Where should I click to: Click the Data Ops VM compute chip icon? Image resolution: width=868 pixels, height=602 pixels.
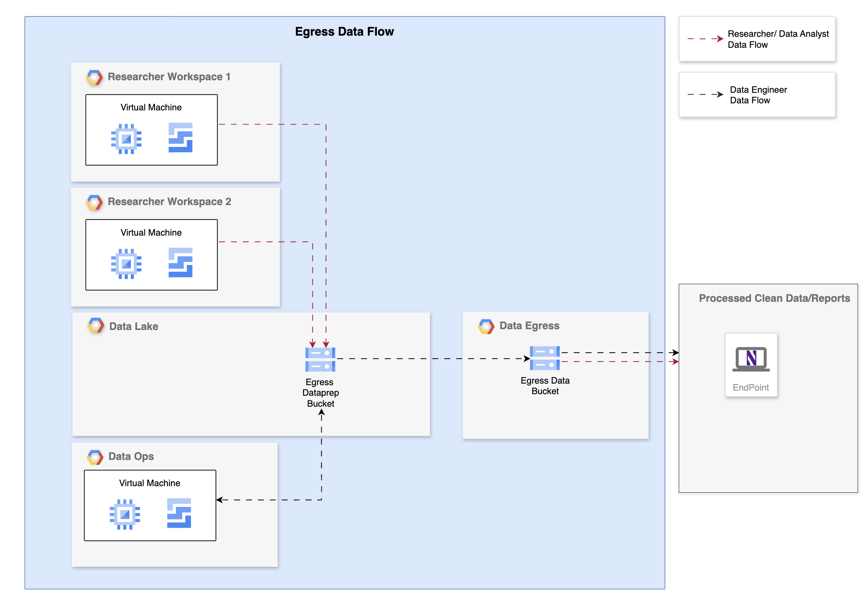125,514
